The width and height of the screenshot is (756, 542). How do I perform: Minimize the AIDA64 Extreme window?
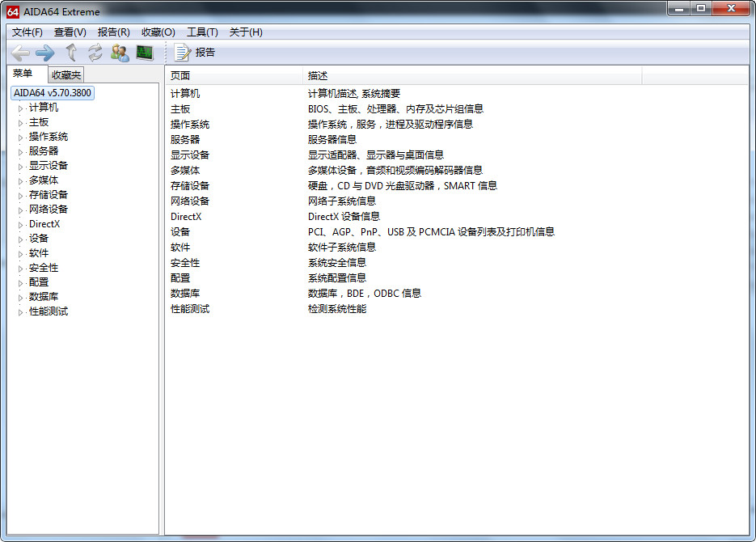(x=679, y=9)
